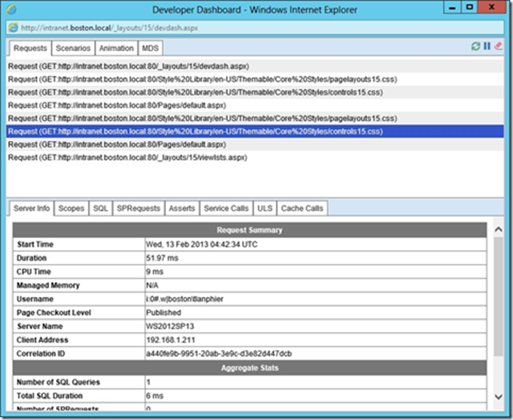The width and height of the screenshot is (513, 420).
Task: Select the devdash.aspx request row
Action: pyautogui.click(x=255, y=66)
